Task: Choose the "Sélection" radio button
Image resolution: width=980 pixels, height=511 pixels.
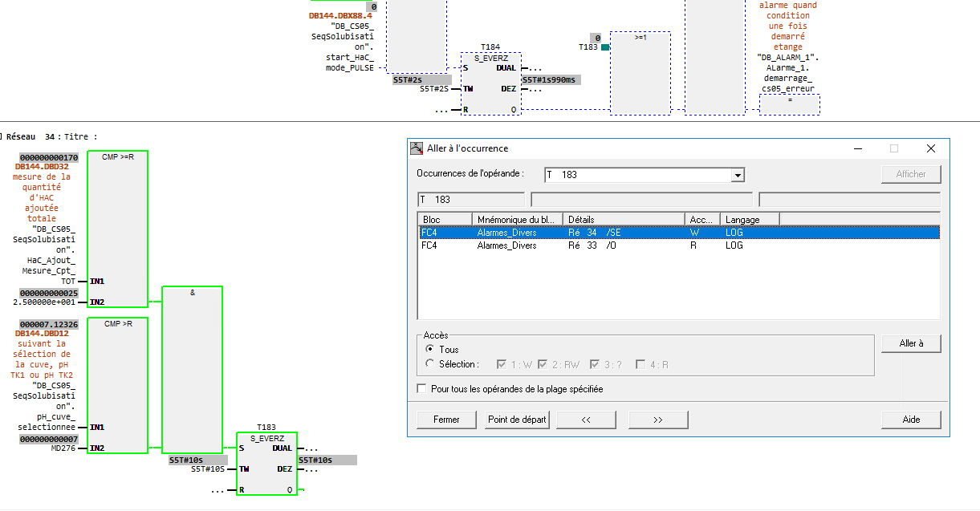Action: click(x=430, y=364)
